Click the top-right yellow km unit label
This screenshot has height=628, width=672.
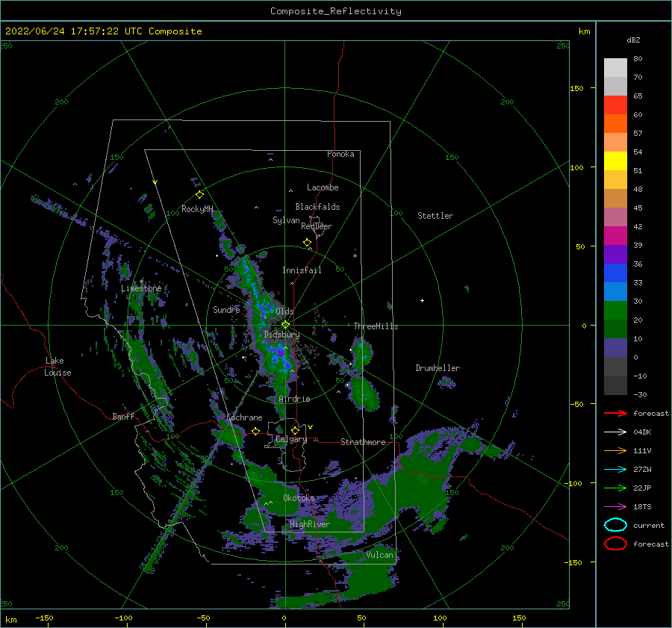coord(584,31)
